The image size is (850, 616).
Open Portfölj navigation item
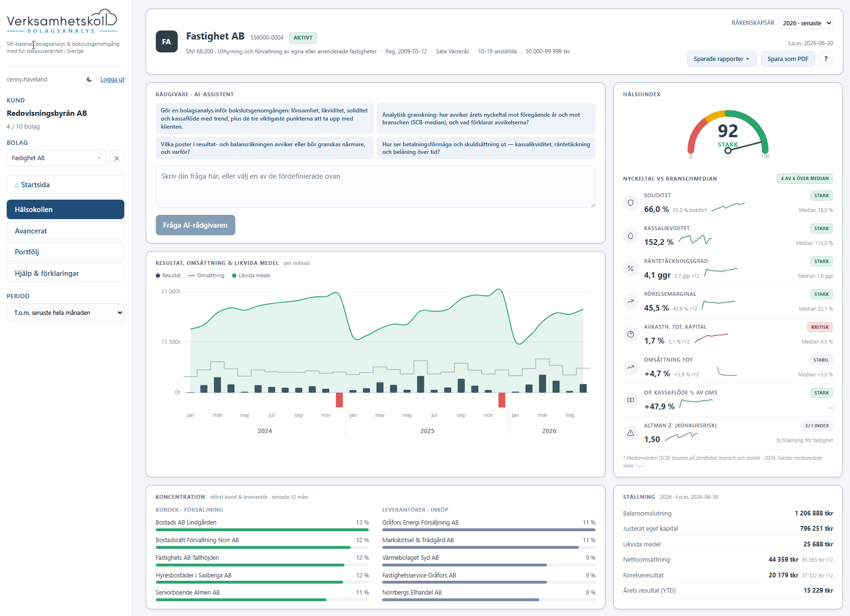coord(65,252)
